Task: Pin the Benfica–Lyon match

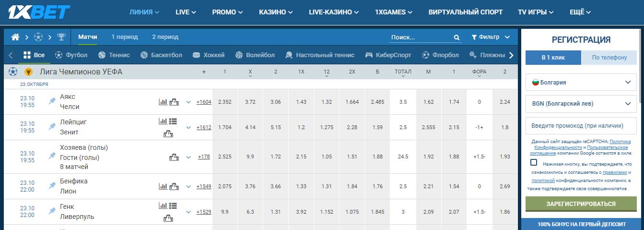Action: (x=52, y=186)
